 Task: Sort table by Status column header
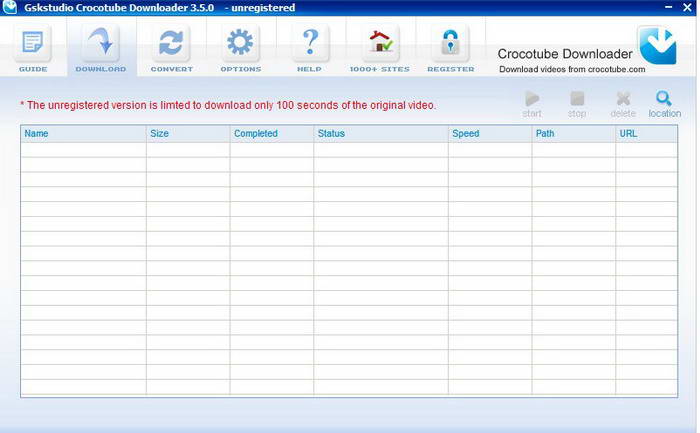pyautogui.click(x=381, y=133)
